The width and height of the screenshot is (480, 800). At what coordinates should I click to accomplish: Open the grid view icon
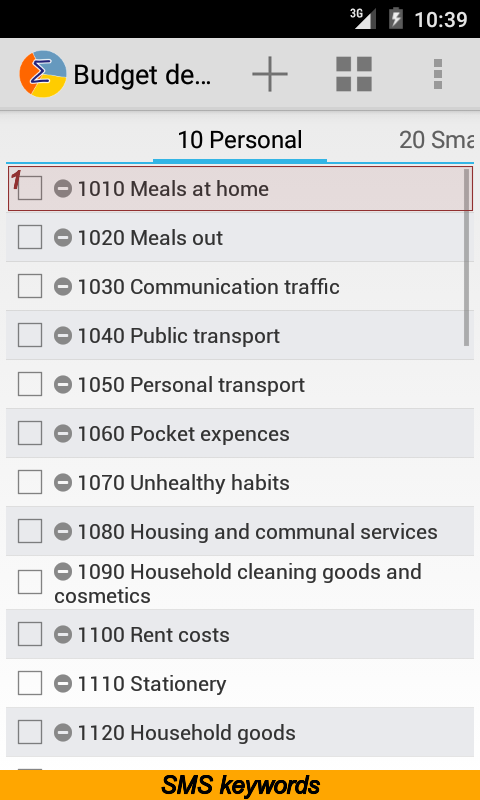click(353, 74)
